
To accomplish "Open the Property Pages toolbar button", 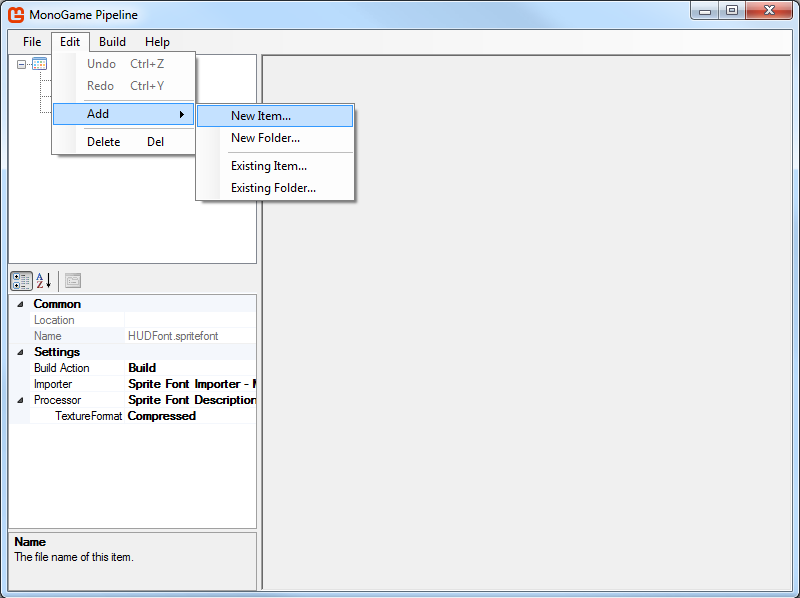I will point(73,281).
